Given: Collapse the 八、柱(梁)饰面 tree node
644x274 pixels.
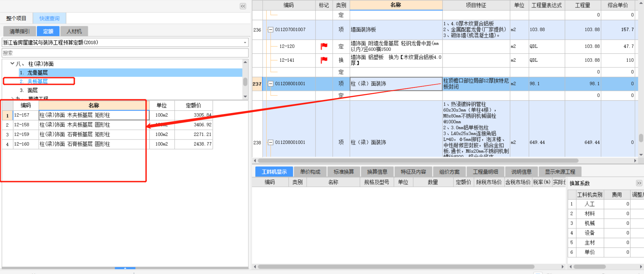Looking at the screenshot, I should pyautogui.click(x=12, y=63).
